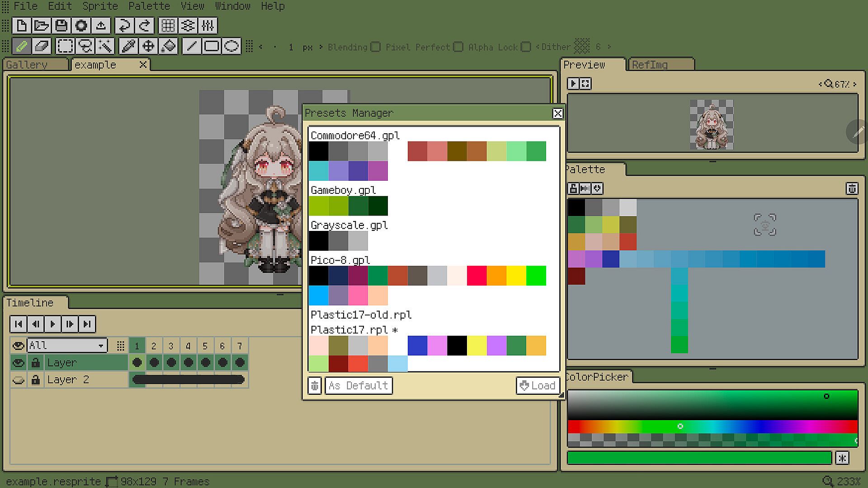The width and height of the screenshot is (868, 488).
Task: Click the As Default button
Action: point(359,385)
